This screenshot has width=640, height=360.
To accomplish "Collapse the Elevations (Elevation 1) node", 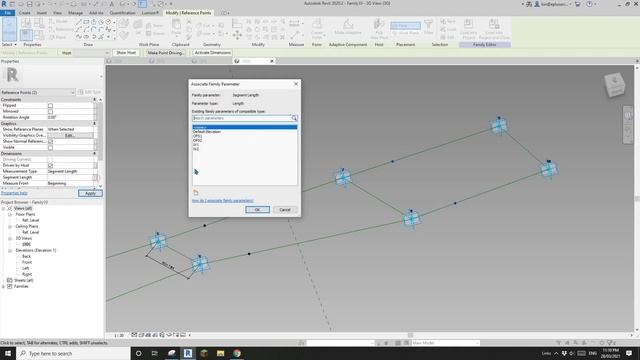I will [10, 251].
